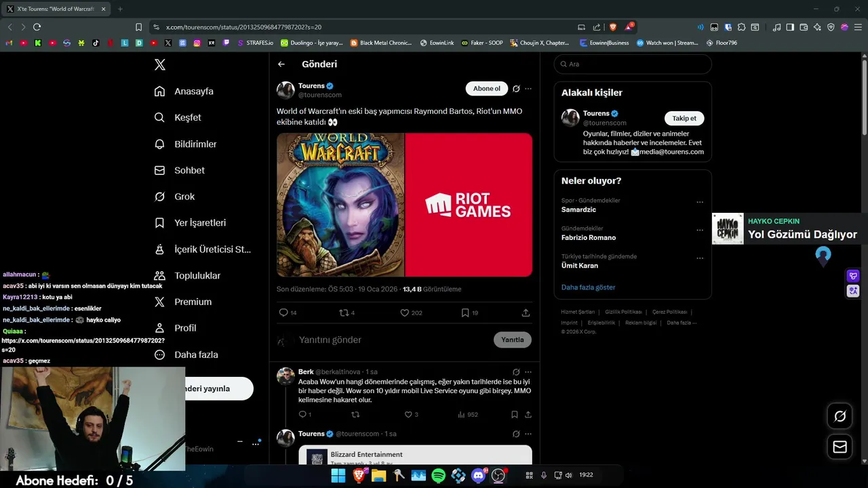Screen dimensions: 868x488
Task: Click volume icon in system tray
Action: click(568, 475)
